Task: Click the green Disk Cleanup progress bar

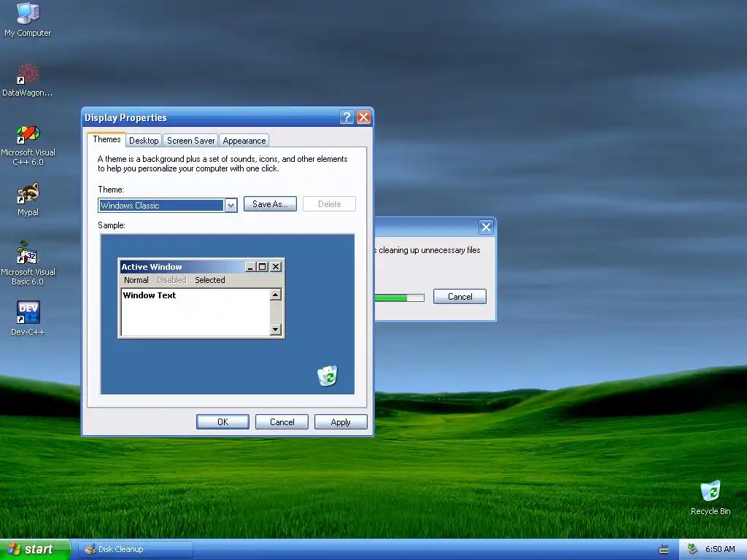Action: tap(399, 298)
